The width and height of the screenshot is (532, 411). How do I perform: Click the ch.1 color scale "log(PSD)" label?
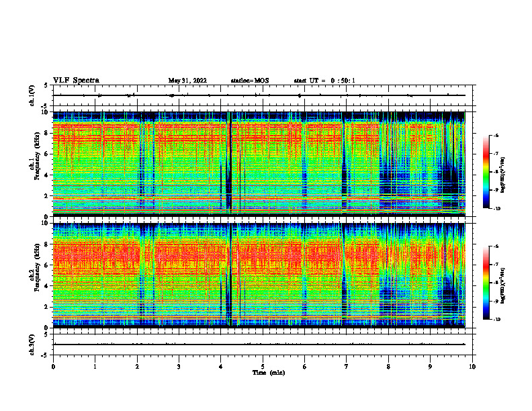(503, 175)
